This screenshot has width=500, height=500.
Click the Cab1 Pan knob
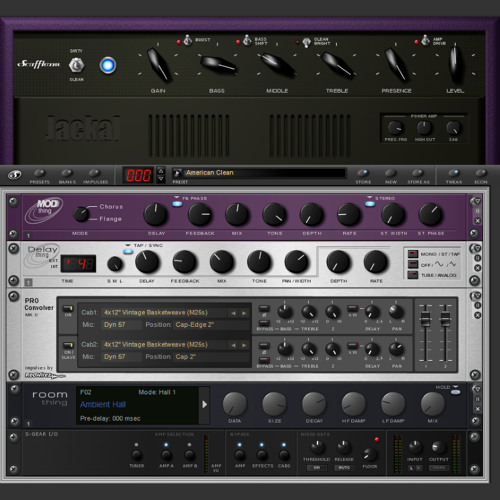(x=396, y=311)
